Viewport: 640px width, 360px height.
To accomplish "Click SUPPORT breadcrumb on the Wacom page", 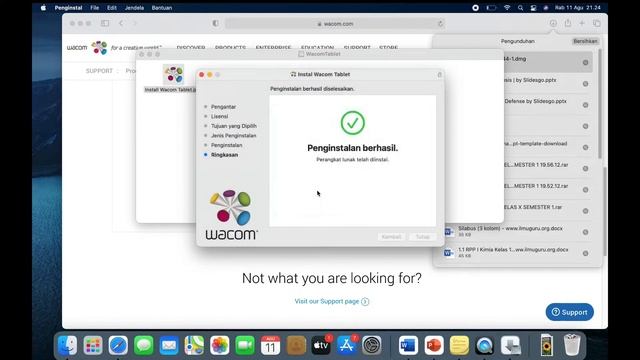I will pos(99,71).
